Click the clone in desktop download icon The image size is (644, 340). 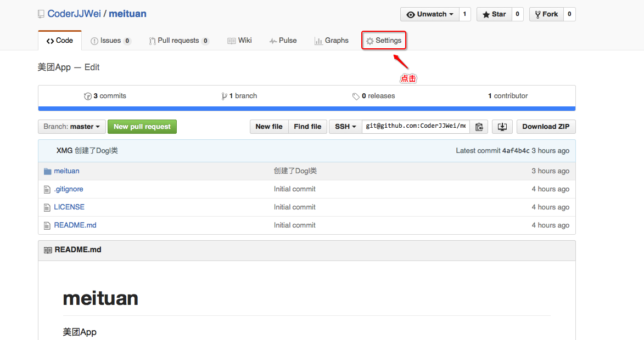point(502,127)
